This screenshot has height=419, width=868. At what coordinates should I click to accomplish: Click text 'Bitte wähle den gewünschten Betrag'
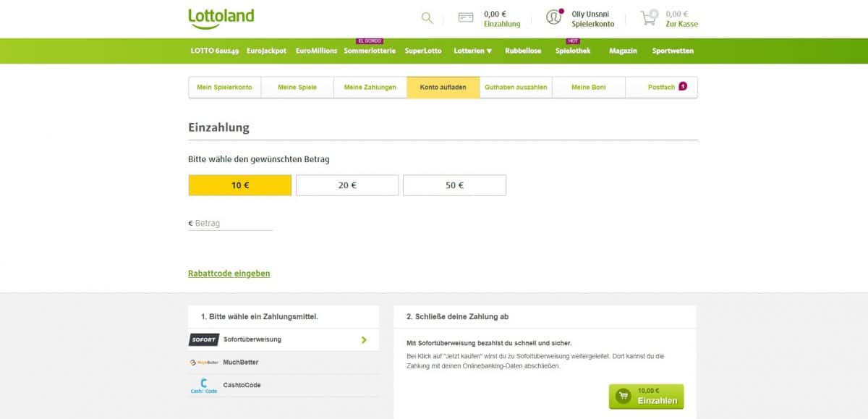coord(258,159)
